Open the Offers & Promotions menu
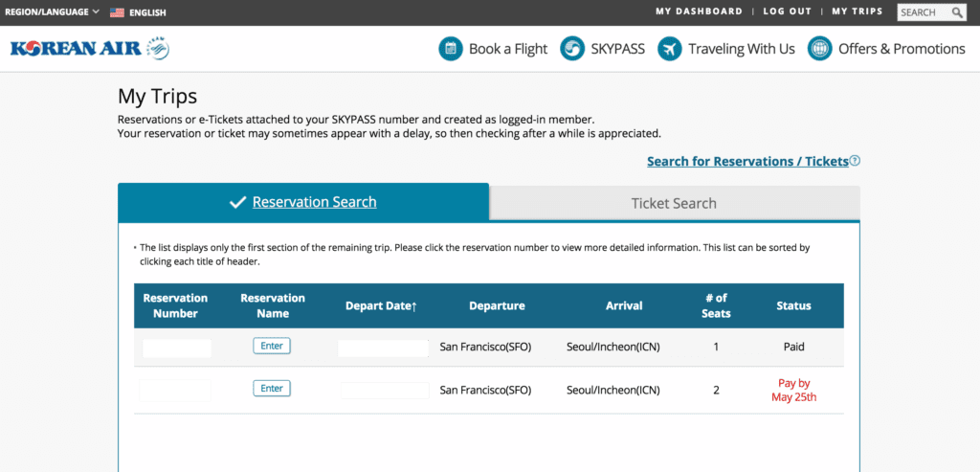 click(902, 49)
